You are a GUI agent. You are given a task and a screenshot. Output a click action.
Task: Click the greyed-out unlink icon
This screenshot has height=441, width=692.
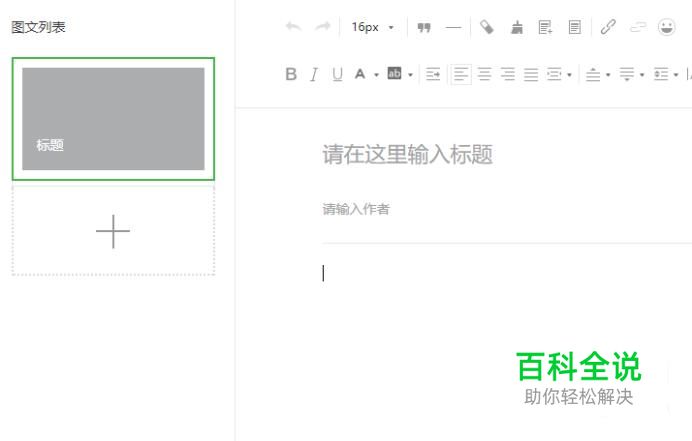(638, 27)
